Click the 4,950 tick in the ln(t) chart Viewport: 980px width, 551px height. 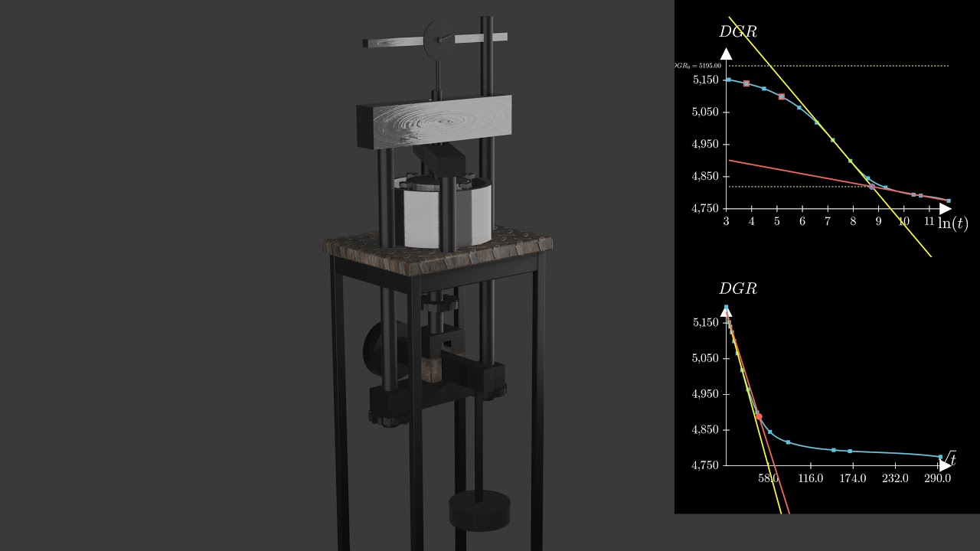pos(706,144)
